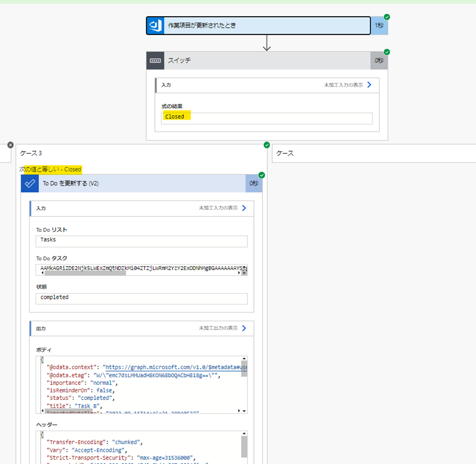Screen dimensions: 476x464
Task: Click the Azure DevOps trigger icon
Action: (156, 25)
